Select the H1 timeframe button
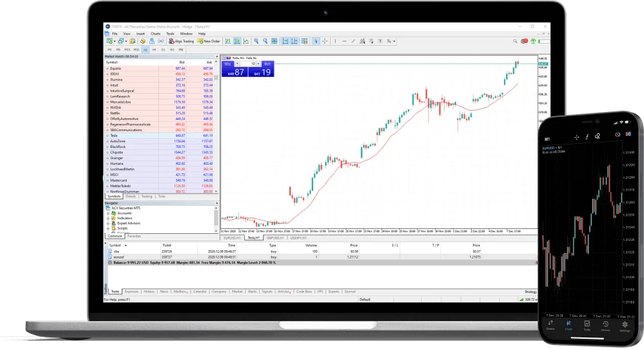Image resolution: width=644 pixels, height=348 pixels. coord(145,49)
